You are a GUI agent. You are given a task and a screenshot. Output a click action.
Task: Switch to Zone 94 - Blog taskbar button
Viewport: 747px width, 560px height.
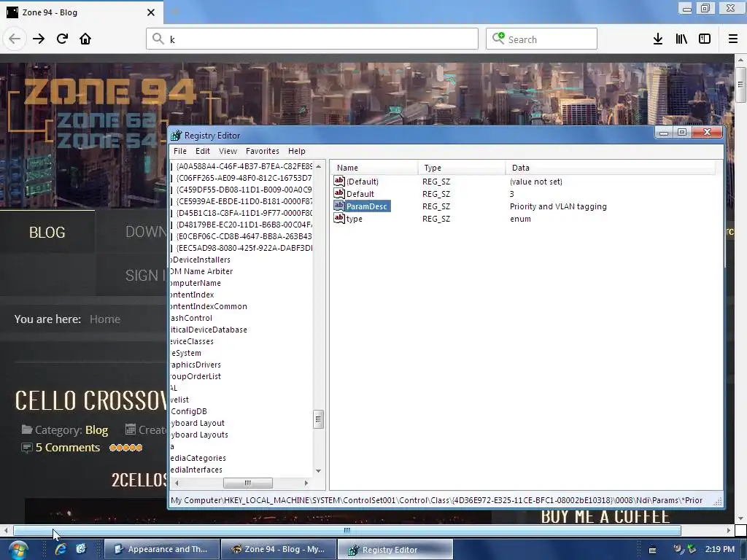pyautogui.click(x=279, y=550)
